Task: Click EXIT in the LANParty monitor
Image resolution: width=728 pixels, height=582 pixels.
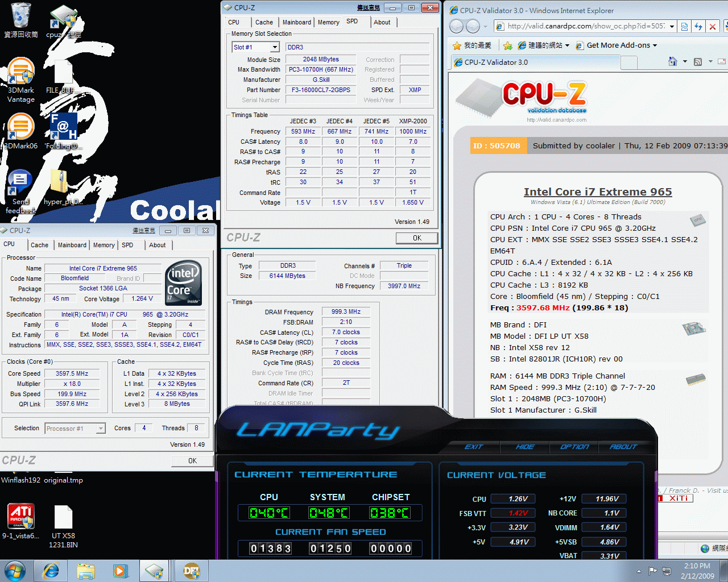Action: (x=474, y=447)
